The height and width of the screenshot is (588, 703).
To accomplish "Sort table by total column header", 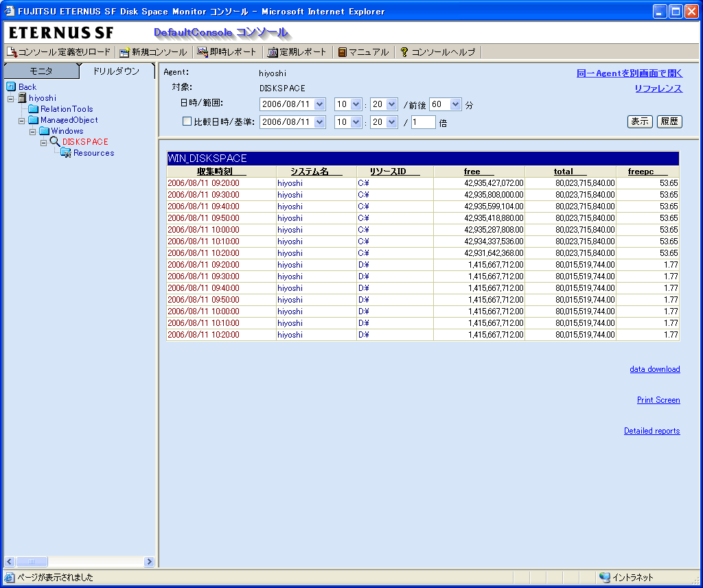I will (570, 172).
